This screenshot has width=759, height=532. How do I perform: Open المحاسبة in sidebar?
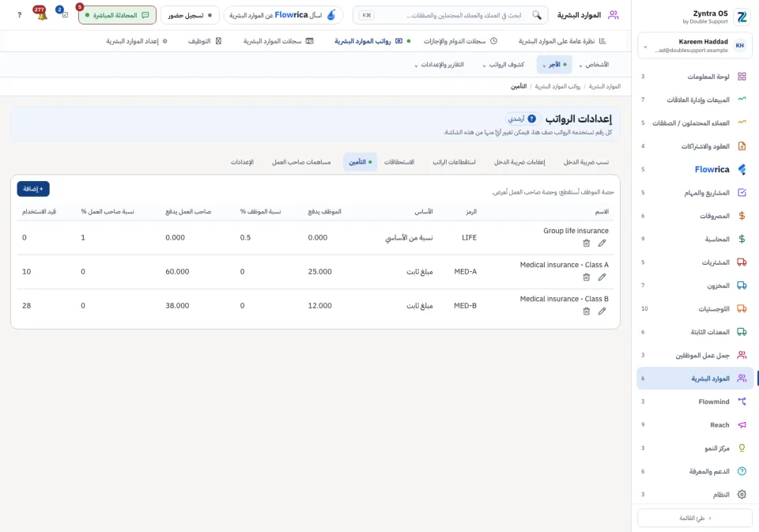(x=695, y=240)
